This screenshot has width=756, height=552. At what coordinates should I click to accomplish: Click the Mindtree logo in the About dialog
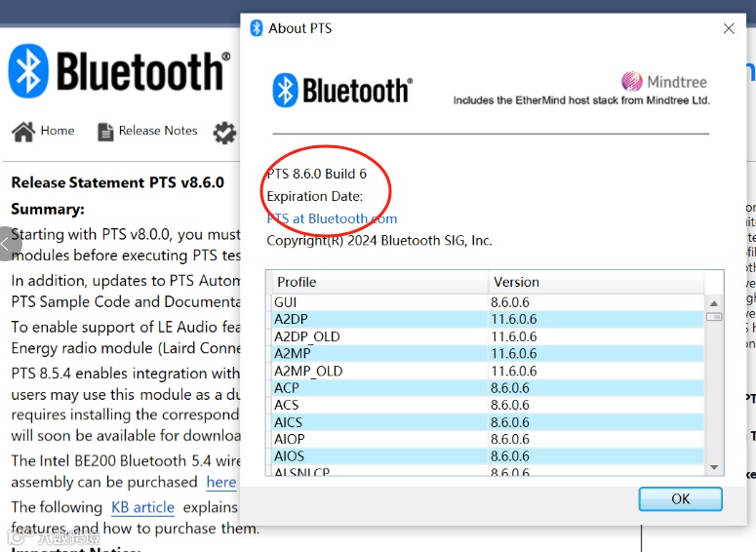click(664, 82)
